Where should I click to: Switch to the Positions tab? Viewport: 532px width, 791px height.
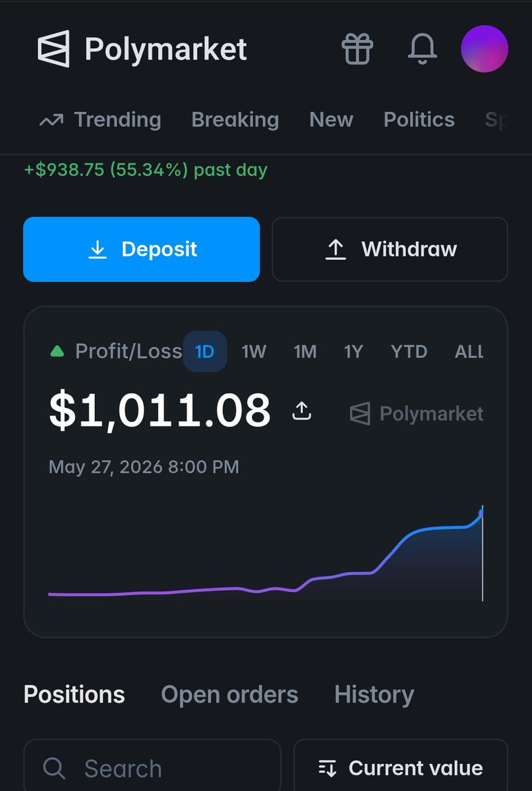pyautogui.click(x=74, y=694)
